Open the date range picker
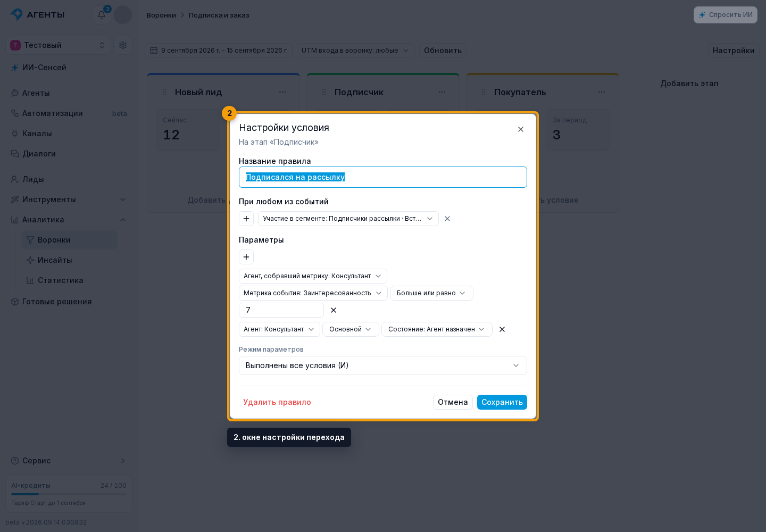 (219, 51)
